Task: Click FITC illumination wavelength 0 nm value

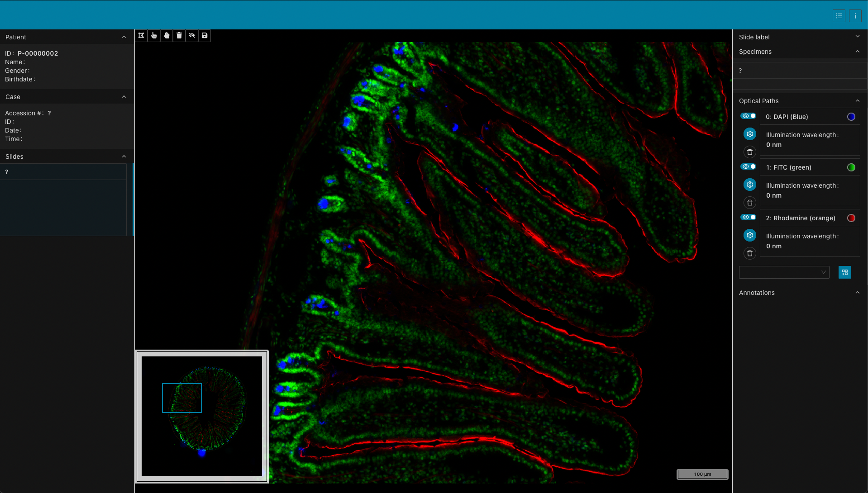Action: [x=773, y=195]
